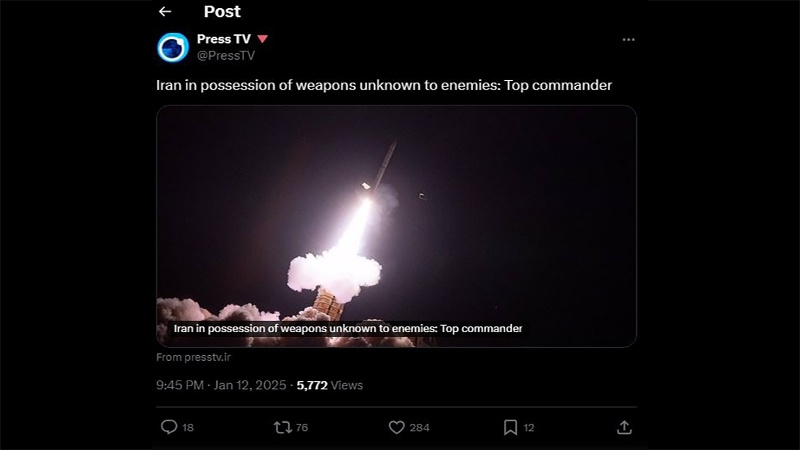Open the missile launch article image
The height and width of the screenshot is (450, 800).
(x=396, y=226)
